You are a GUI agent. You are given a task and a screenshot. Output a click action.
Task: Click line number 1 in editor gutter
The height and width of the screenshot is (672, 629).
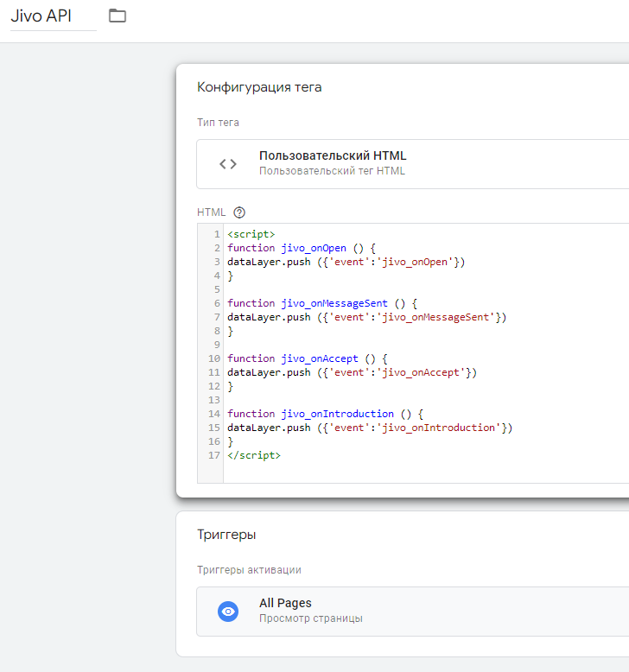point(217,234)
